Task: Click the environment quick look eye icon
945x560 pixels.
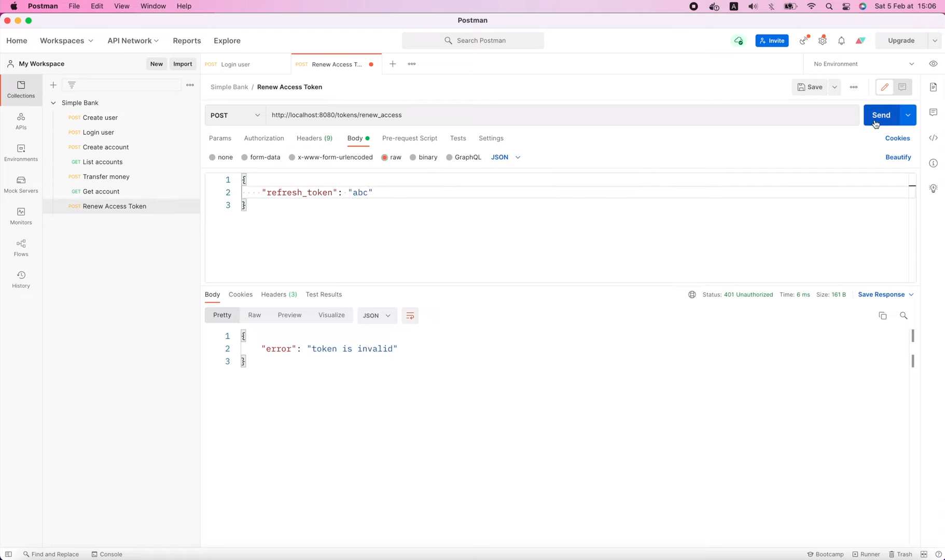Action: 933,64
